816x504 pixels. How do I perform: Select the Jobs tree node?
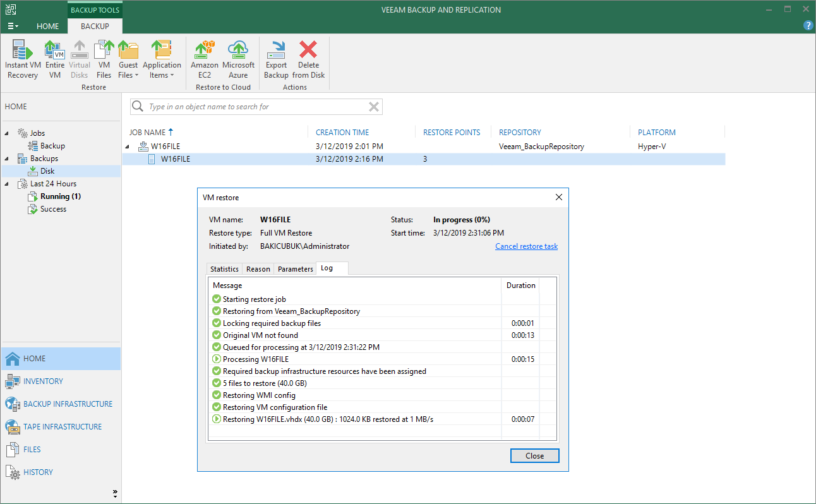tap(32, 133)
